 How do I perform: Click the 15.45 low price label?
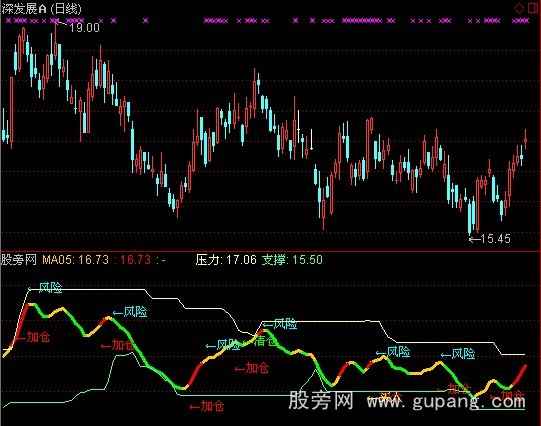click(x=495, y=238)
